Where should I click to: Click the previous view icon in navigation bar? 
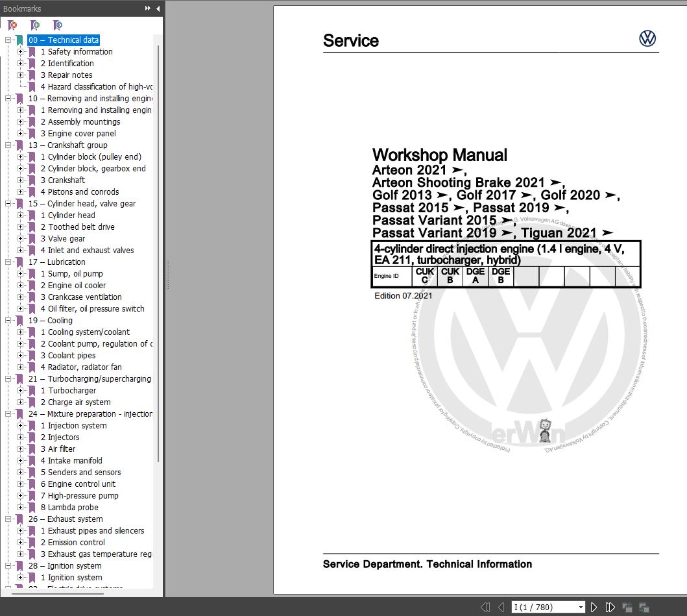(627, 607)
